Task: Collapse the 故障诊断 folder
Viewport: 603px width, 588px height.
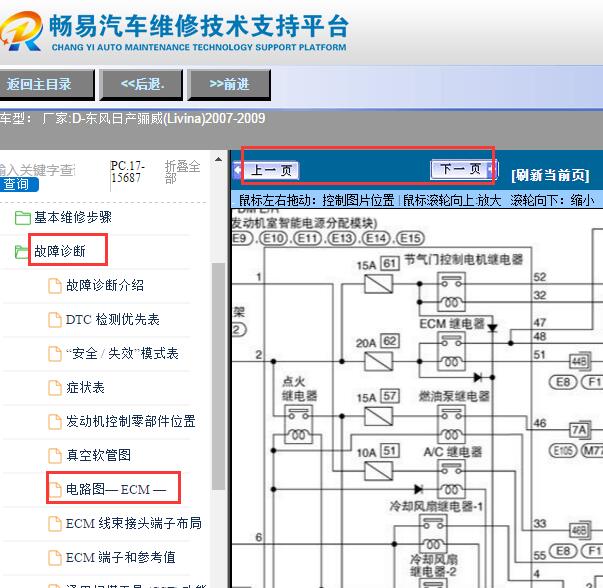Action: 60,251
